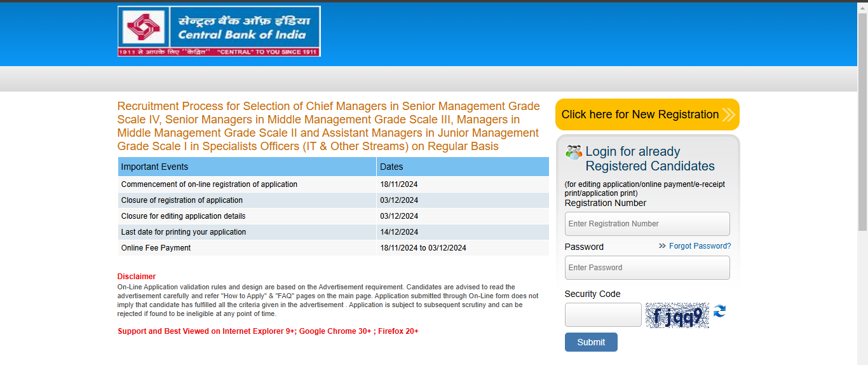Image resolution: width=868 pixels, height=365 pixels.
Task: Click the Dates column header
Action: [463, 167]
